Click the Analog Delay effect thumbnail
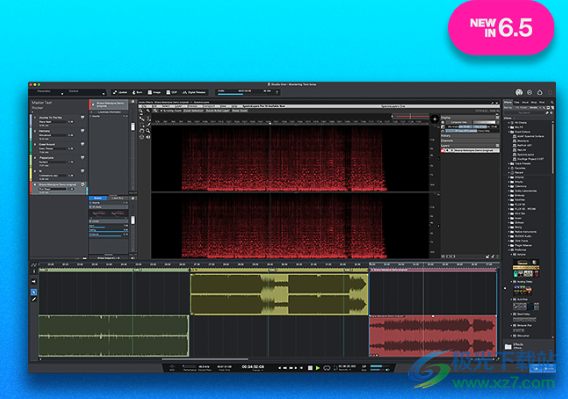This screenshot has width=568, height=399. tap(522, 290)
